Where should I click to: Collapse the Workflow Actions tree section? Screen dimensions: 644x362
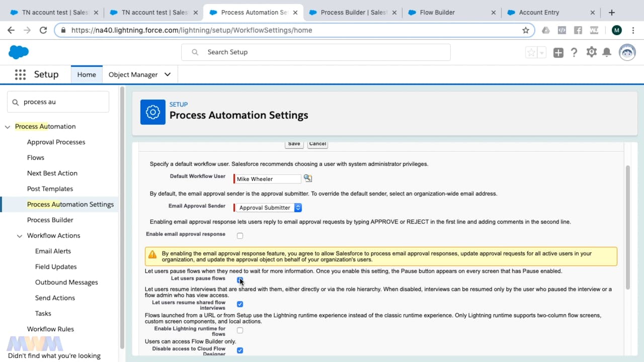click(20, 236)
